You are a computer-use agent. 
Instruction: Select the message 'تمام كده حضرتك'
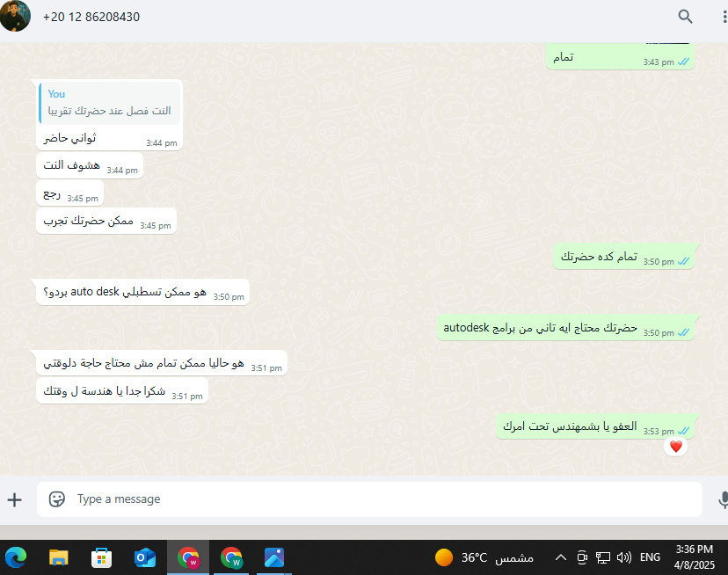623,257
